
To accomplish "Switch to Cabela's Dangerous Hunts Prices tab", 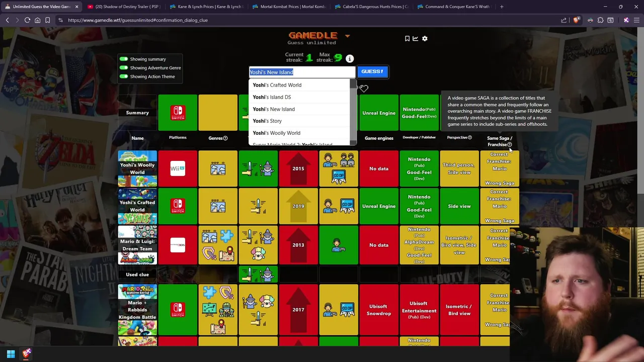I will [371, 7].
